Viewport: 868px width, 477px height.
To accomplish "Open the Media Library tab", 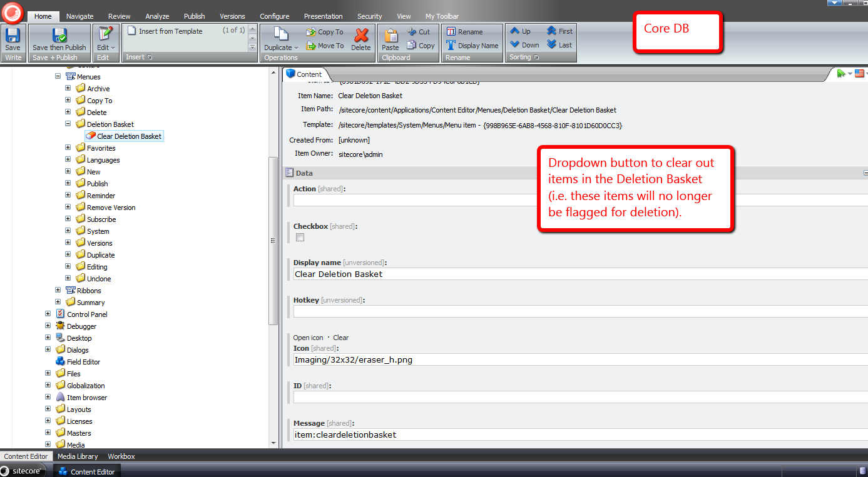I will [78, 456].
